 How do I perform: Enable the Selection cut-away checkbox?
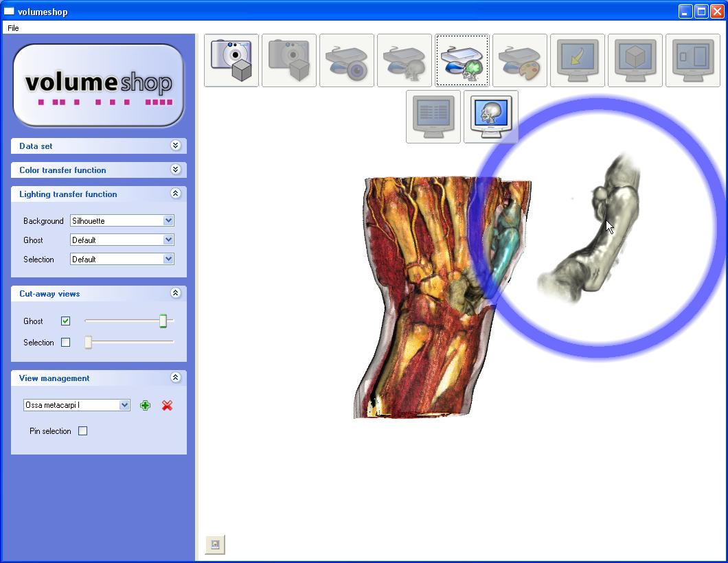(65, 342)
